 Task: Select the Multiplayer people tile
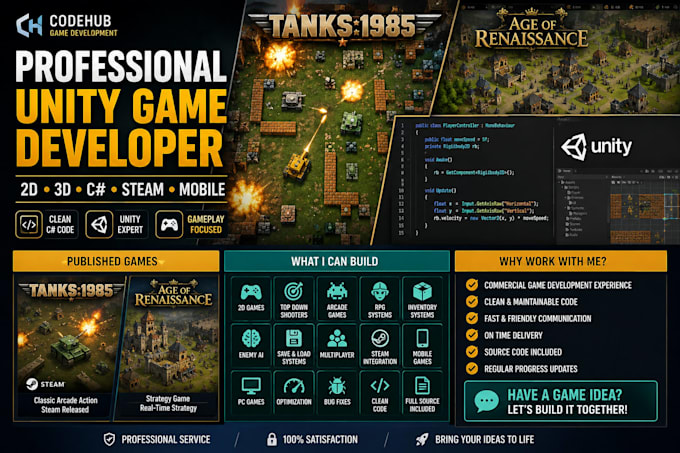337,345
